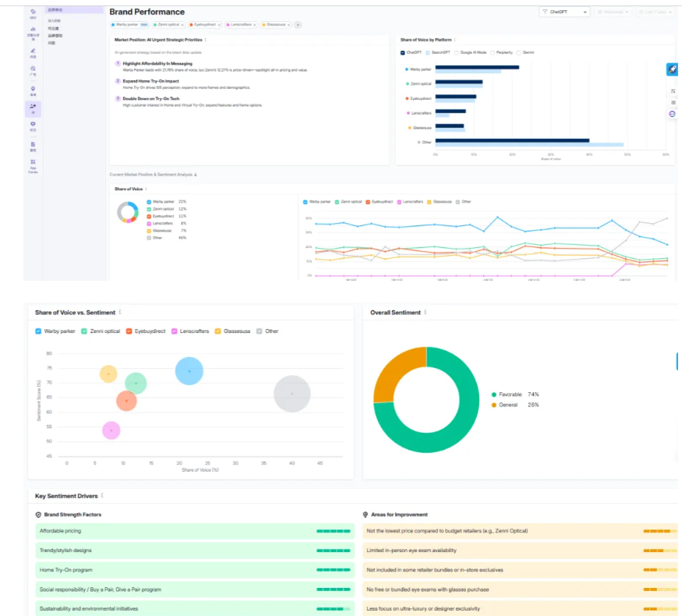Select 'Less focus on ultra-luxury or designer exclusivity' row
This screenshot has width=682, height=616.
[520, 608]
